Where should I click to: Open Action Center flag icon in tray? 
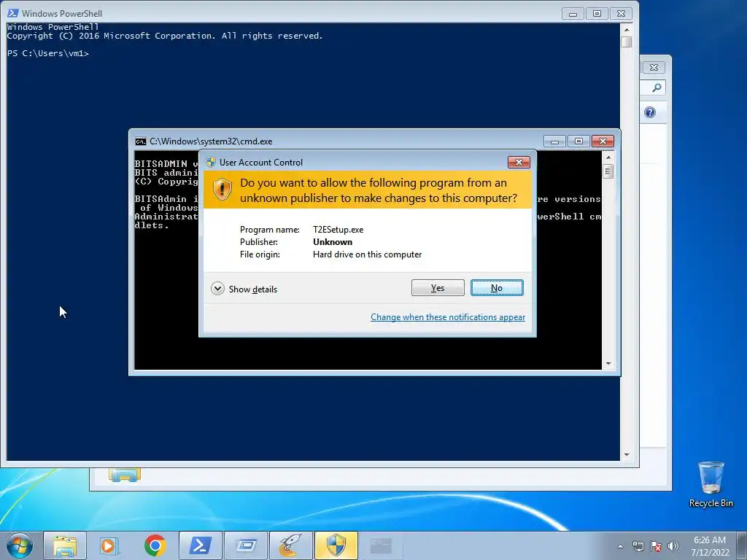656,546
